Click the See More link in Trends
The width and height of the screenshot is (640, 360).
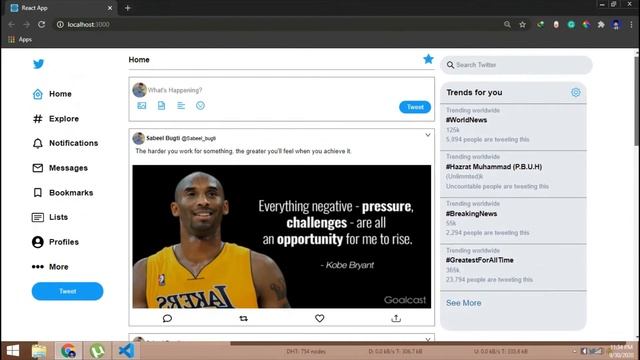point(463,303)
